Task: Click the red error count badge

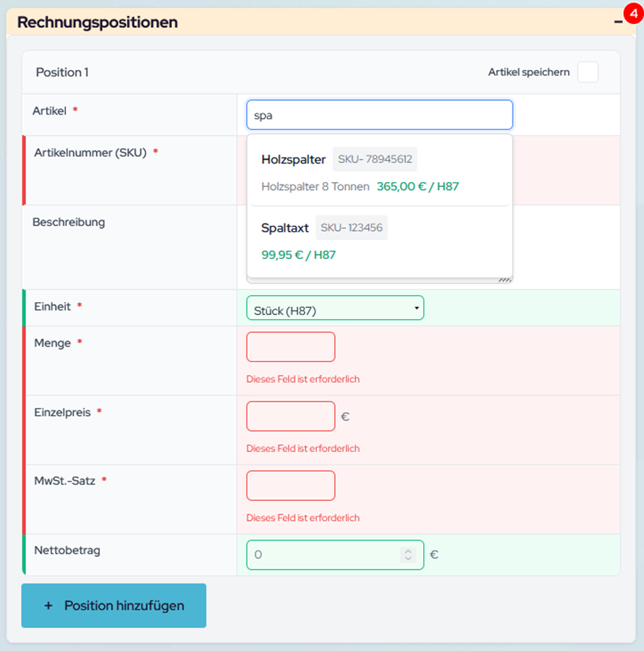Action: pos(632,12)
